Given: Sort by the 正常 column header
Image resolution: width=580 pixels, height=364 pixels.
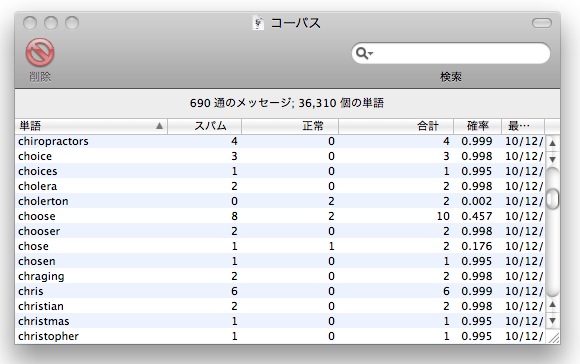Looking at the screenshot, I should click(x=290, y=126).
